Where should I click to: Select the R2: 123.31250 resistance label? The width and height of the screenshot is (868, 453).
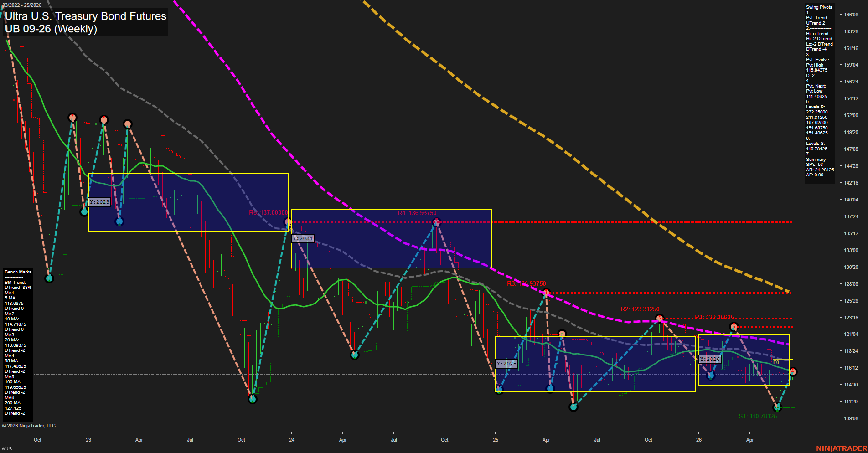(640, 309)
